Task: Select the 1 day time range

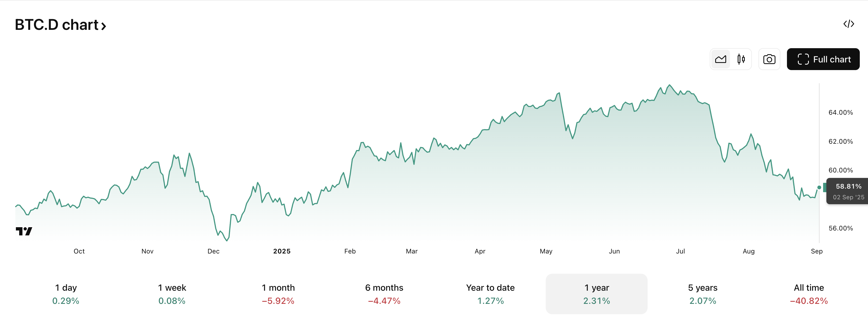Action: pos(66,294)
